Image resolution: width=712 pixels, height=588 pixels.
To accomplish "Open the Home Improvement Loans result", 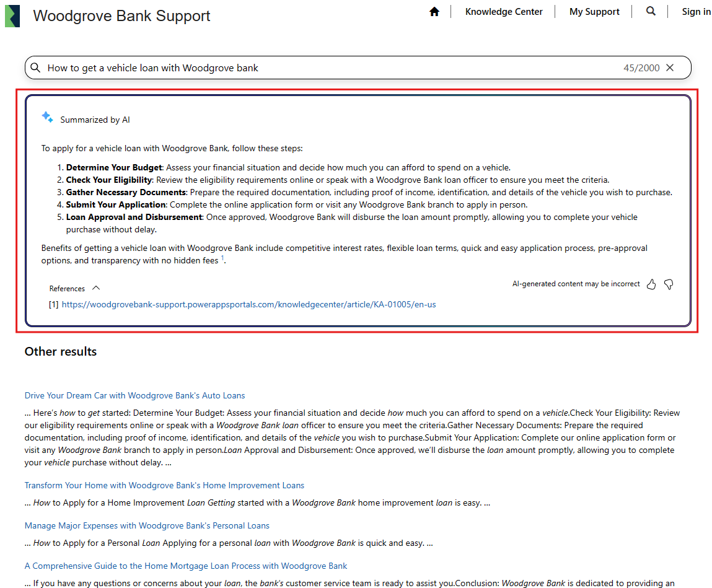I will tap(164, 485).
